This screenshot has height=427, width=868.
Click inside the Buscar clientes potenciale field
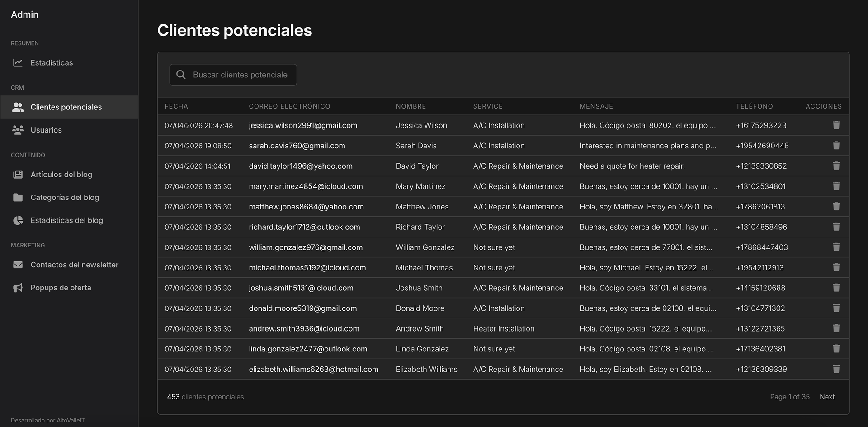(240, 75)
